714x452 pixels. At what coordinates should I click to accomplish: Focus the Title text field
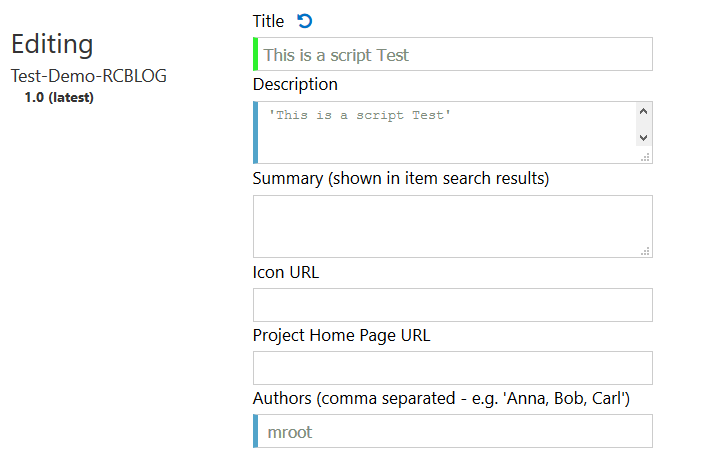tap(453, 55)
